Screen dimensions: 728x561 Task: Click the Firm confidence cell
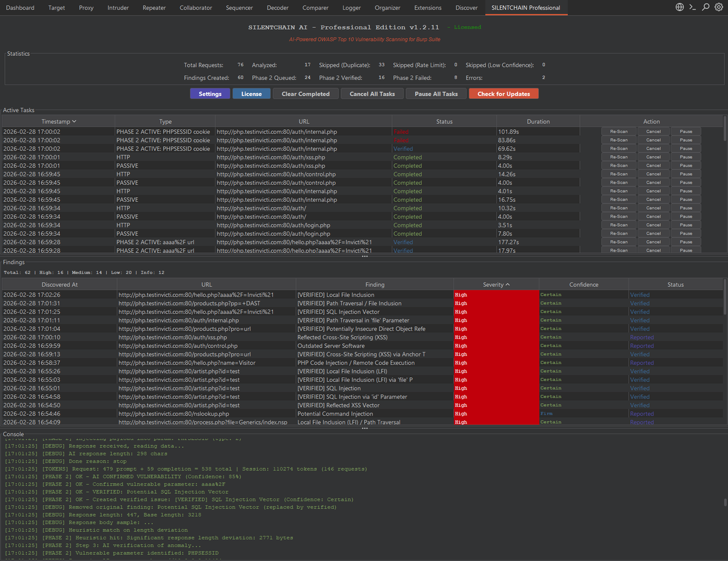point(584,414)
